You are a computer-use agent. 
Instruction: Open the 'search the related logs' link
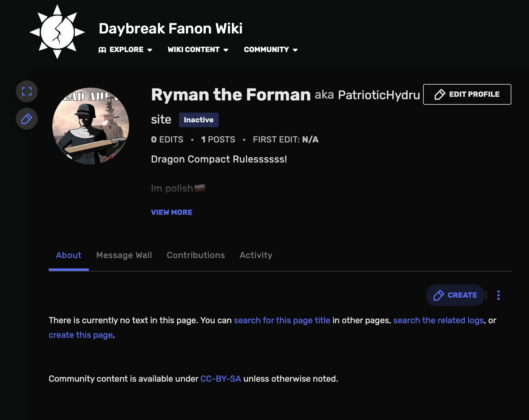click(438, 320)
